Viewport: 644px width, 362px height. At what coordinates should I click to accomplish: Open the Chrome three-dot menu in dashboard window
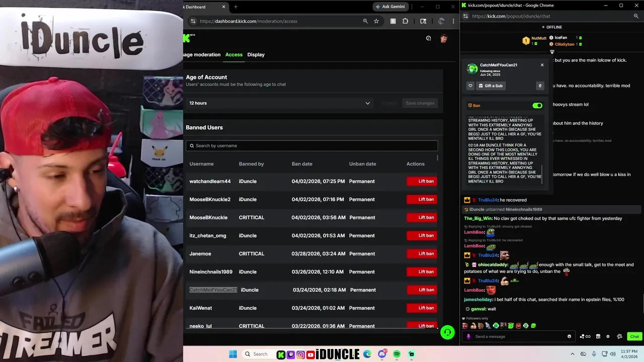point(453,21)
